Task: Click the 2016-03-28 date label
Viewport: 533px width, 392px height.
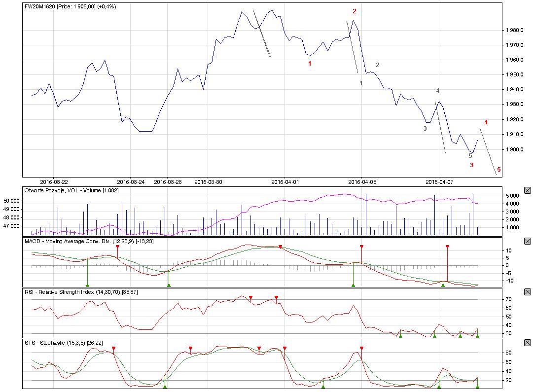Action: (168, 182)
